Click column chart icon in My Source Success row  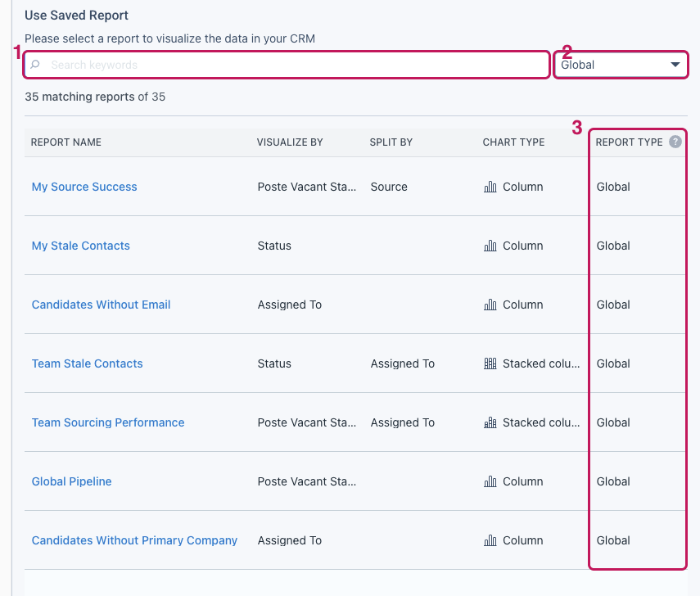pyautogui.click(x=490, y=187)
